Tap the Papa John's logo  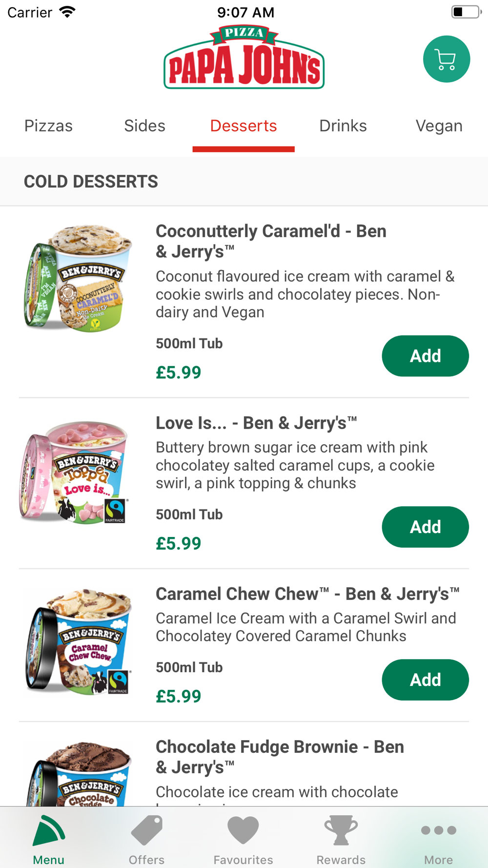244,58
